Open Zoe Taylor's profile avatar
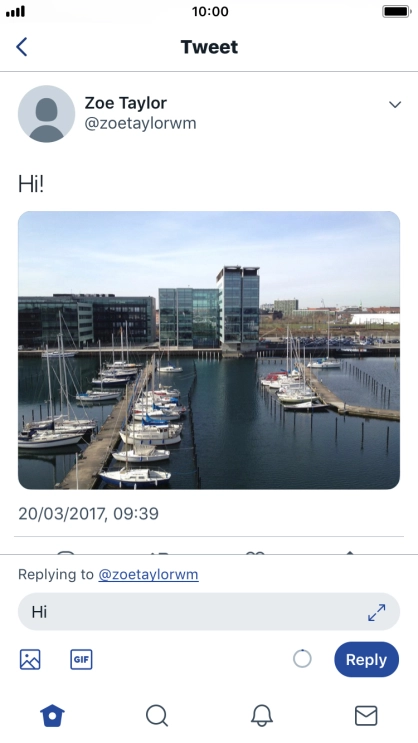Viewport: 418px width, 743px height. [x=46, y=114]
